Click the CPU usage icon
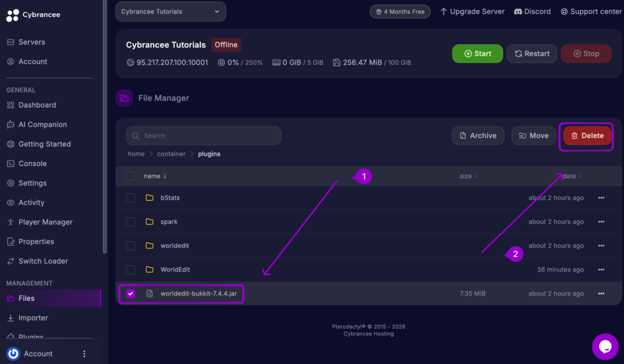 [x=221, y=62]
